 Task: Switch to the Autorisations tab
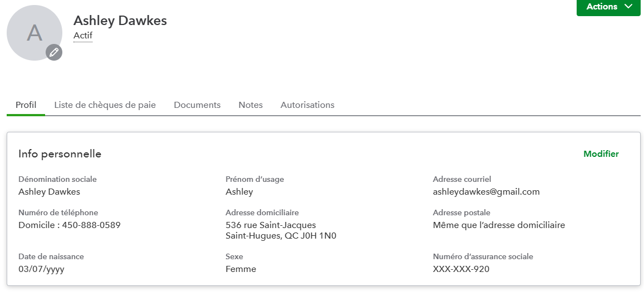307,105
